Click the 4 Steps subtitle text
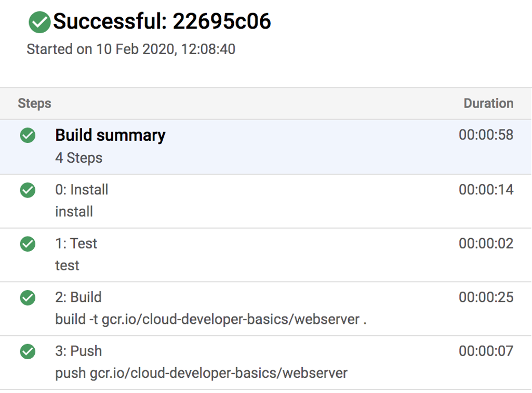This screenshot has height=393, width=532. [79, 158]
